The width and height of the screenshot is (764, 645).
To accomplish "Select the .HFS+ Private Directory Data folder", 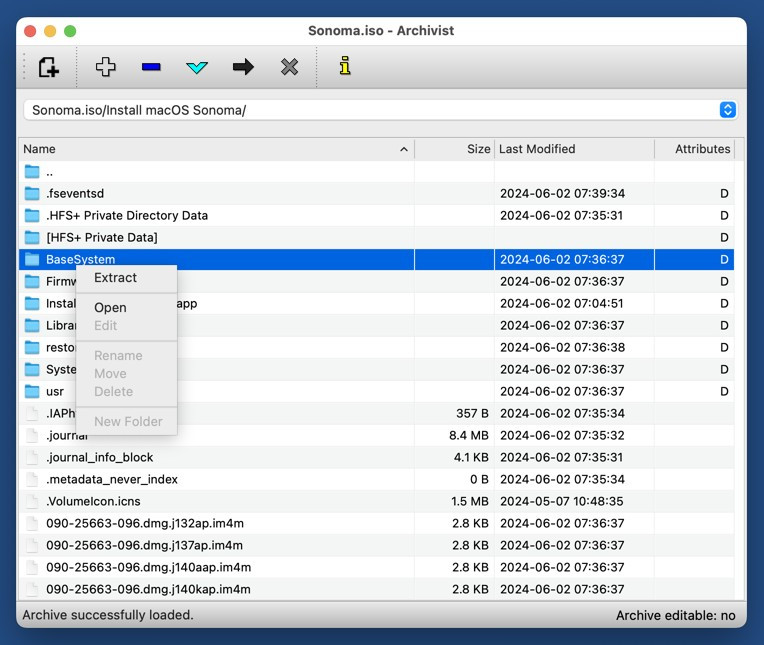I will tap(376, 215).
